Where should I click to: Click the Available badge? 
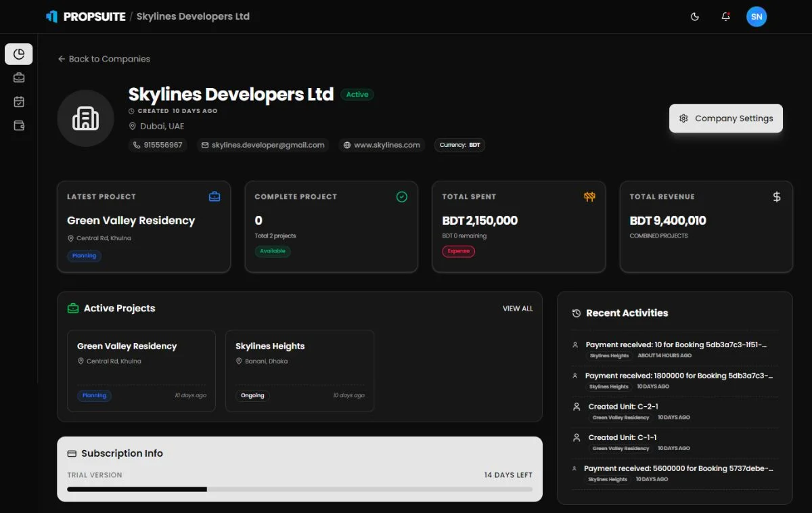click(x=272, y=251)
